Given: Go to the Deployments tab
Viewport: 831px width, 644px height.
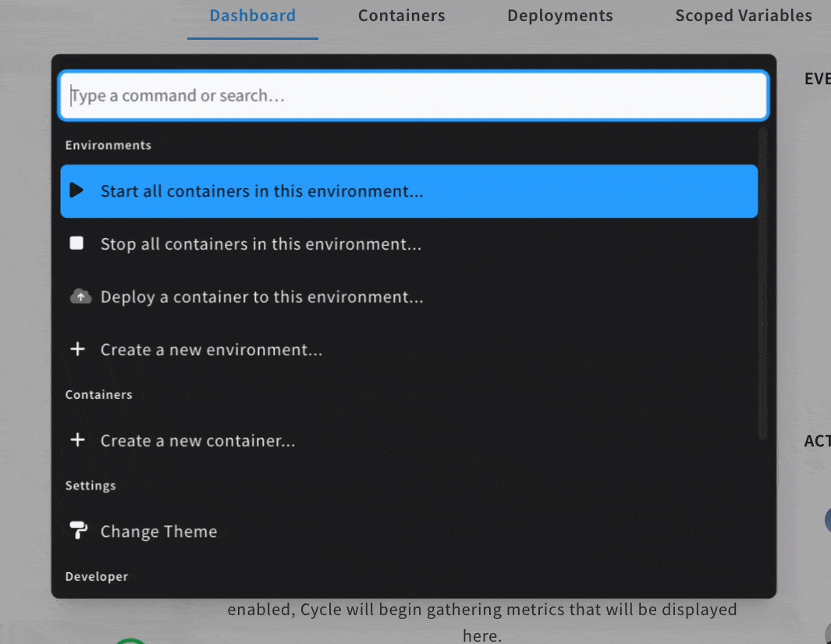Looking at the screenshot, I should point(559,16).
